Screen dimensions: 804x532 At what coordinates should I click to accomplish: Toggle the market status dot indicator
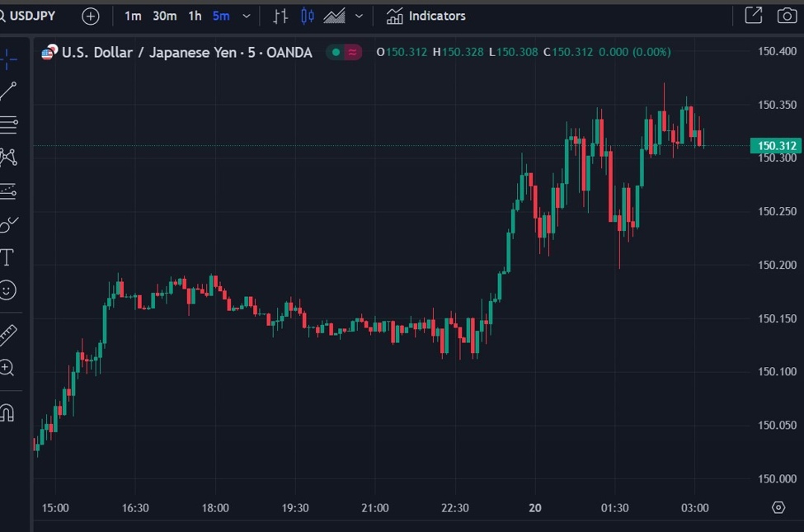click(x=336, y=51)
